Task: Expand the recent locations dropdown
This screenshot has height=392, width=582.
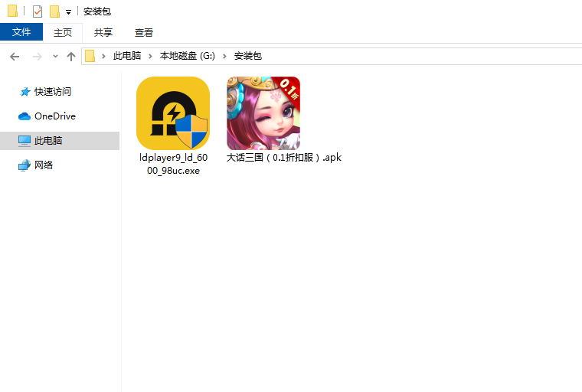Action: pos(55,57)
